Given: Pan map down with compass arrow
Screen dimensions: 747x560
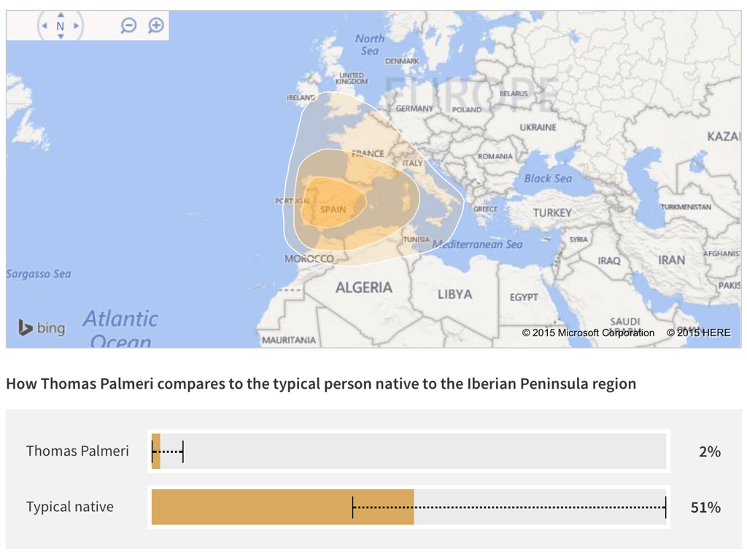Looking at the screenshot, I should point(61,36).
